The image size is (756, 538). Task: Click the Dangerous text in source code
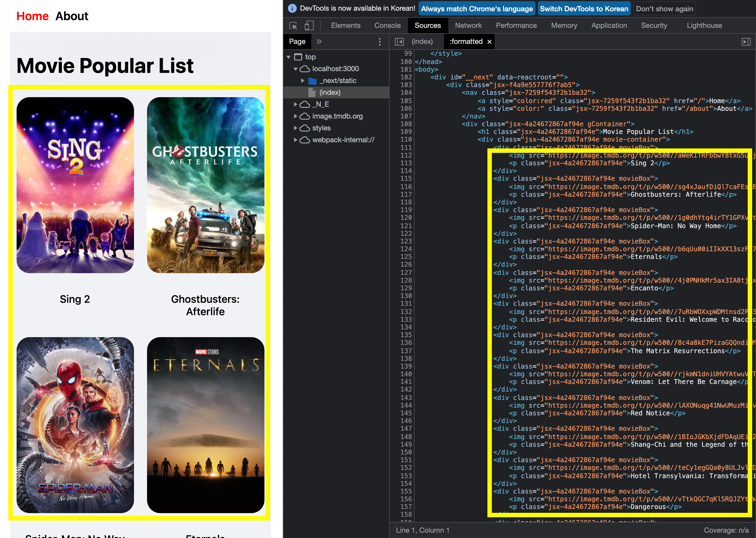click(x=648, y=507)
